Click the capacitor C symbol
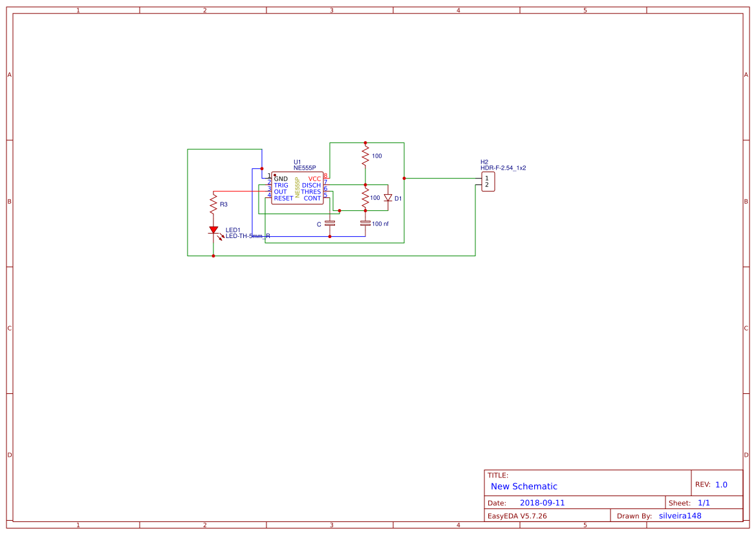Image resolution: width=756 pixels, height=535 pixels. click(x=330, y=223)
